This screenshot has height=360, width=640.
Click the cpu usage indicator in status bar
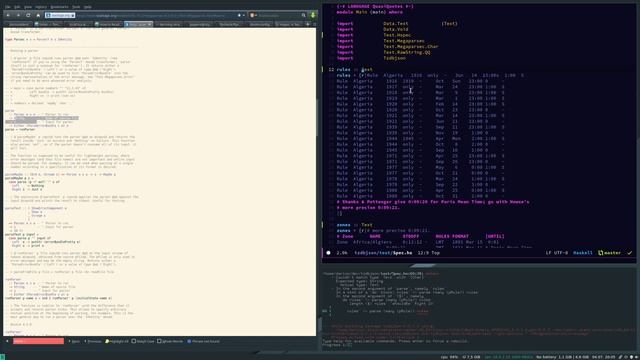coord(449,357)
